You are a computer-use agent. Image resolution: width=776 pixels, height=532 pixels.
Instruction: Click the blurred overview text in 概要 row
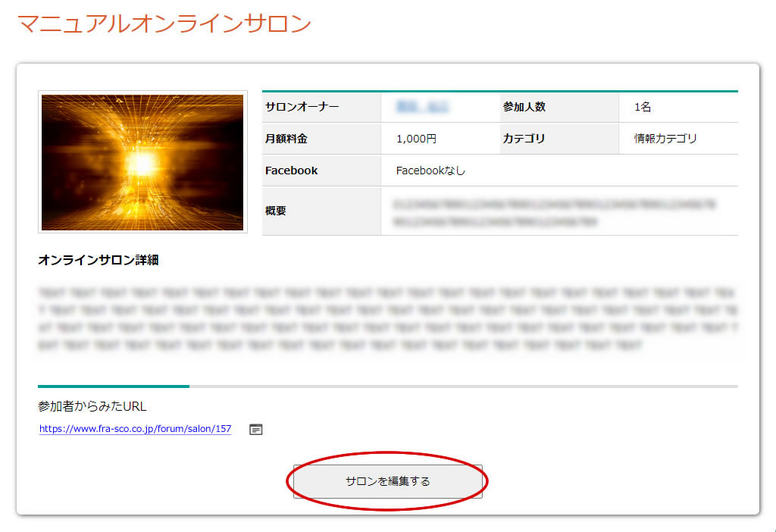coord(554,213)
